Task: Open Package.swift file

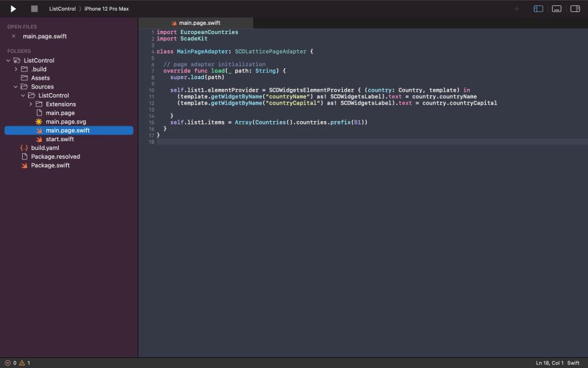Action: (50, 165)
